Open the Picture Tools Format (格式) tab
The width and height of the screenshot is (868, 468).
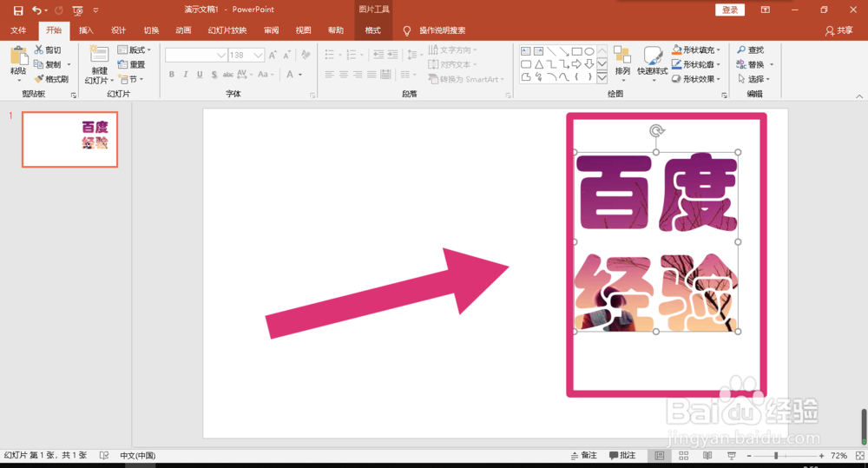[372, 30]
